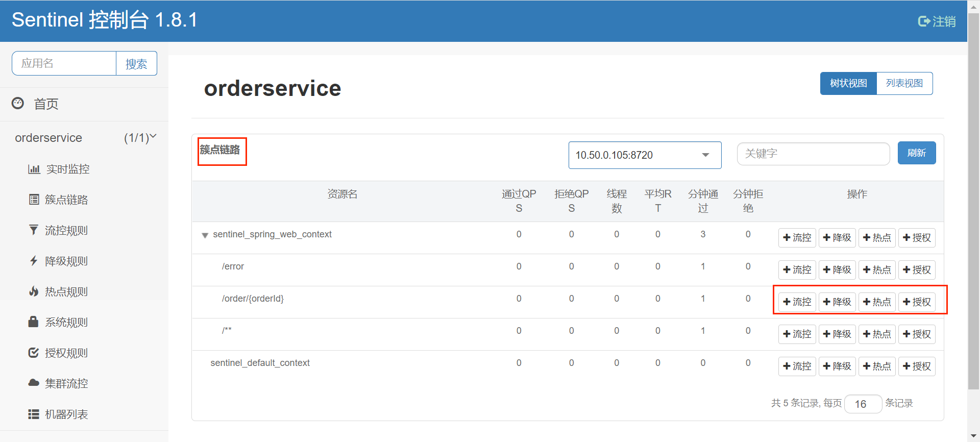The width and height of the screenshot is (980, 442).
Task: Add 授权 rule for /order/{orderId}
Action: pos(917,302)
